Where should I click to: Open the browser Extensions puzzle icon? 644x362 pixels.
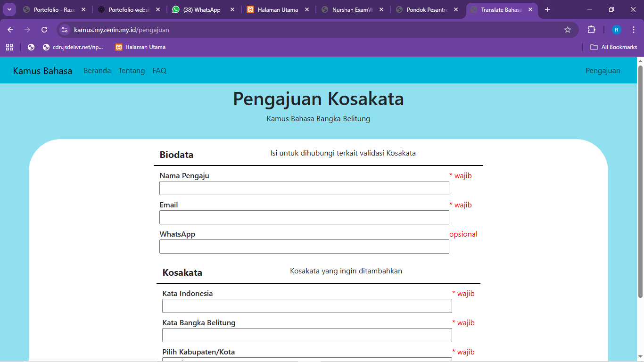591,29
